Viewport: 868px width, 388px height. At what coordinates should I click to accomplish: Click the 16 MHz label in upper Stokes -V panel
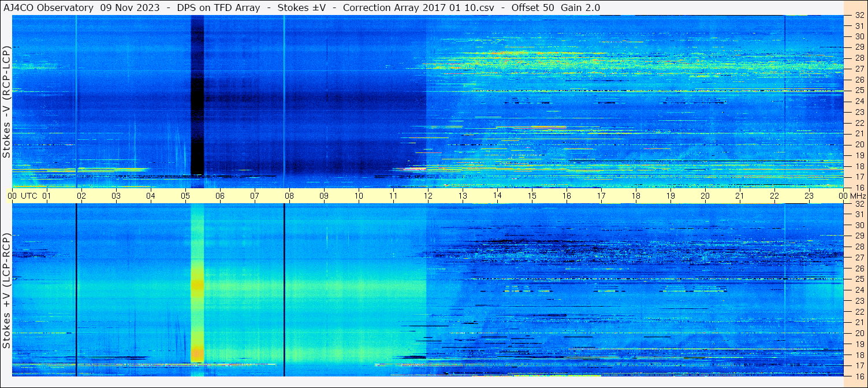[x=859, y=188]
